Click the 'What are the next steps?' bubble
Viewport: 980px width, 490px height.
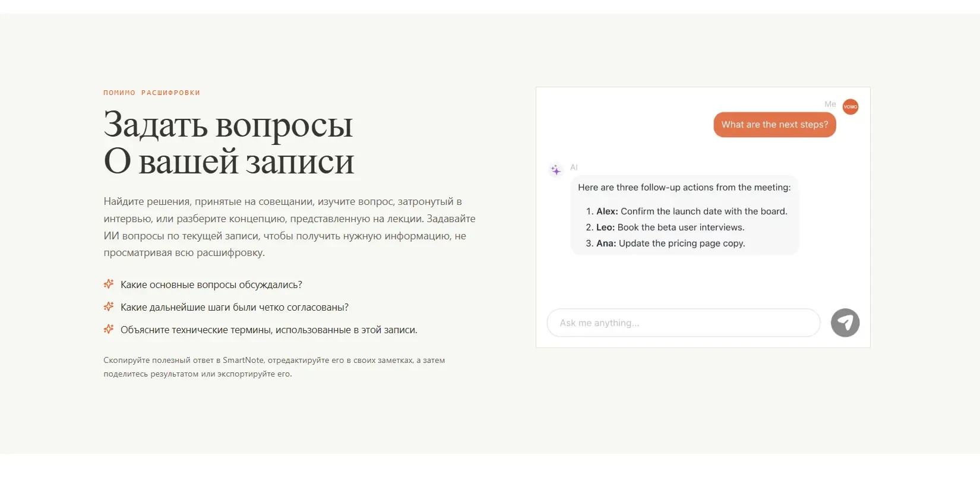774,125
